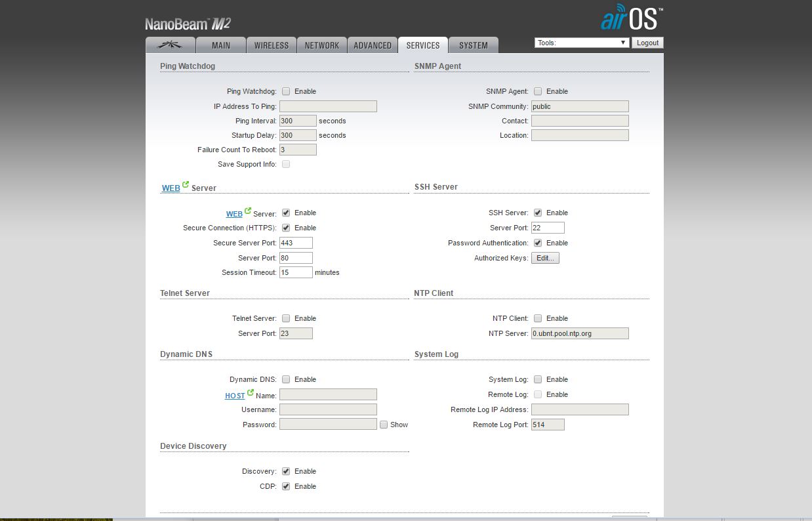Image resolution: width=812 pixels, height=521 pixels.
Task: Open the Ubiquiti logo tab
Action: 171,45
